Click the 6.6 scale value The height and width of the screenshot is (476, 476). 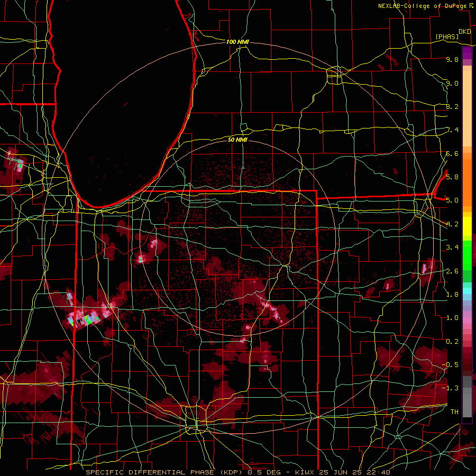click(452, 153)
